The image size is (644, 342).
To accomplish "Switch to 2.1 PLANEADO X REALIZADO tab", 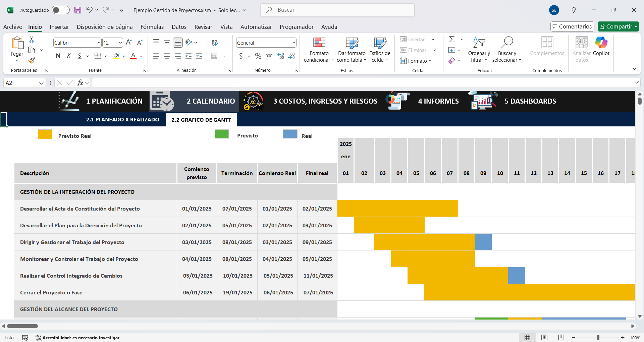I will tap(123, 119).
